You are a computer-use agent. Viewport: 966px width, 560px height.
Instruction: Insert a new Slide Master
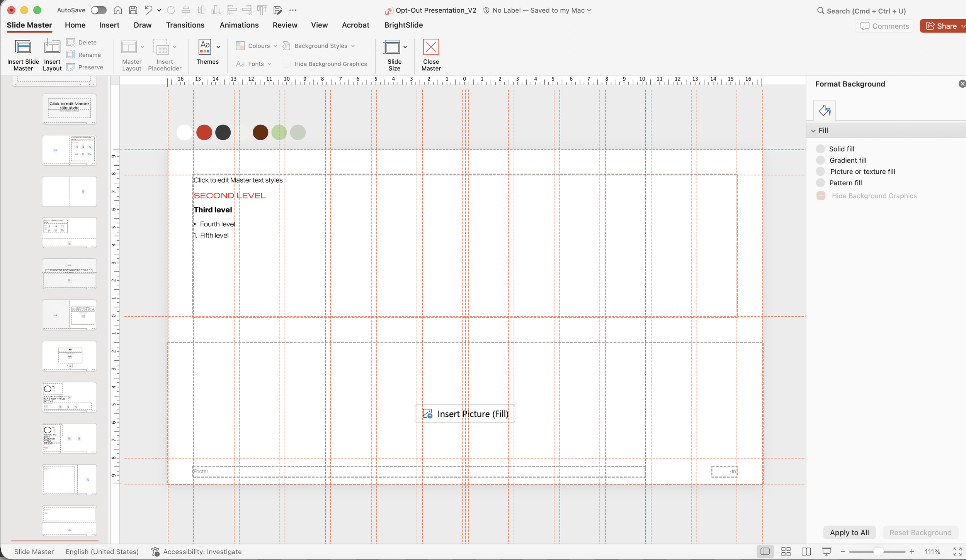(x=23, y=55)
